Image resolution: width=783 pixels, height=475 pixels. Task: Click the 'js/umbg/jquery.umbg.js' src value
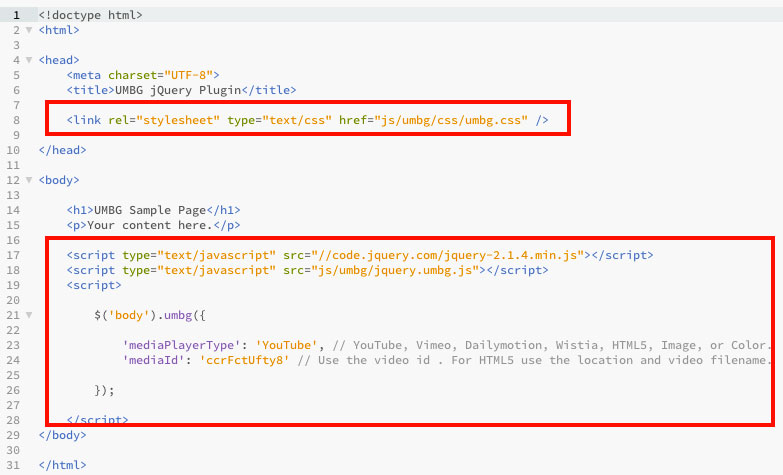click(x=395, y=270)
